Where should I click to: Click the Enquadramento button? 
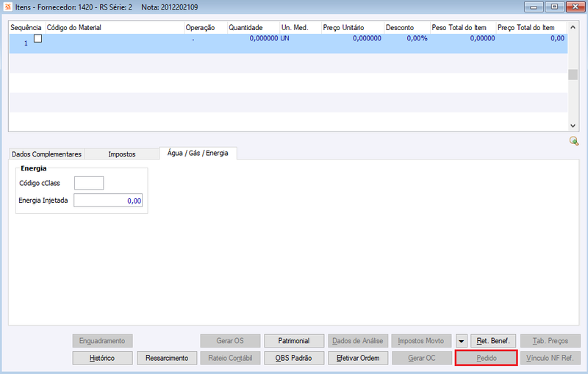[102, 341]
